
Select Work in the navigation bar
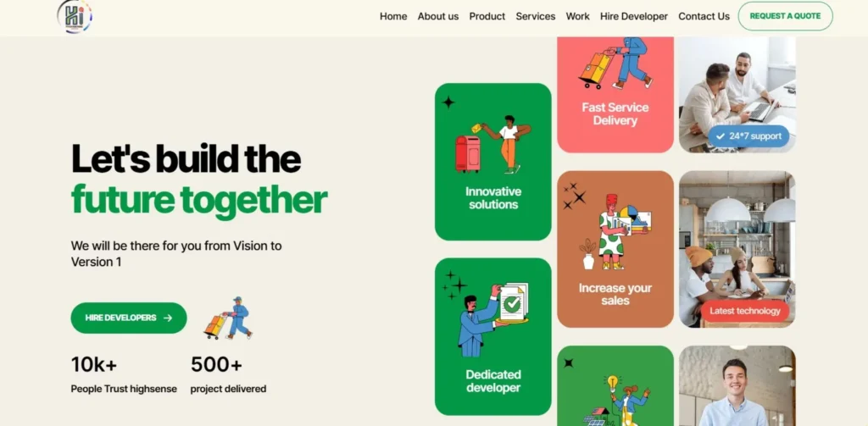coord(577,17)
